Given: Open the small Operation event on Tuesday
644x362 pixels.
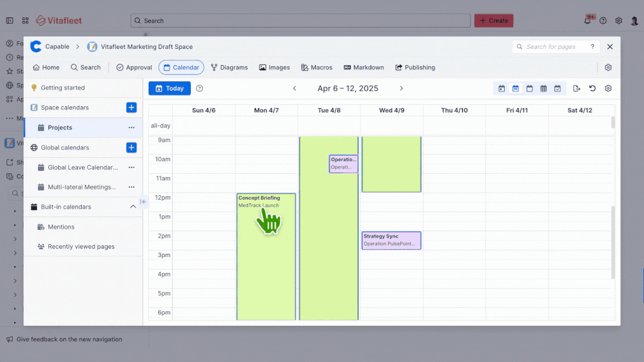Looking at the screenshot, I should tap(344, 164).
